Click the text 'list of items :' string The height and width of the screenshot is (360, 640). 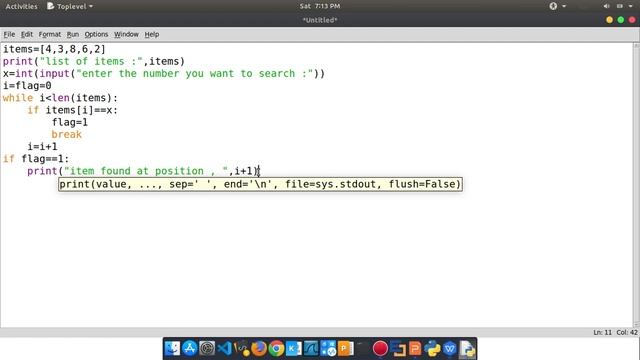[x=91, y=61]
